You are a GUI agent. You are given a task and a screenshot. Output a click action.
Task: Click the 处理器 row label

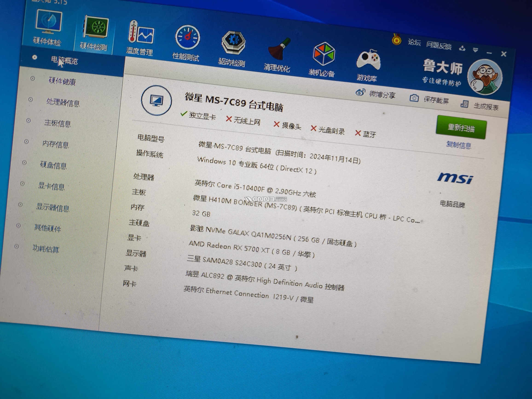(x=144, y=177)
